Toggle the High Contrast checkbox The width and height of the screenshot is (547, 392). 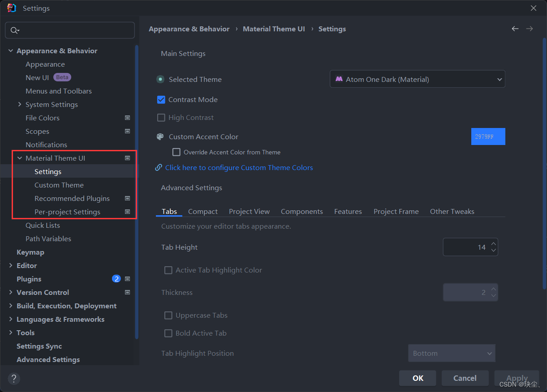161,117
